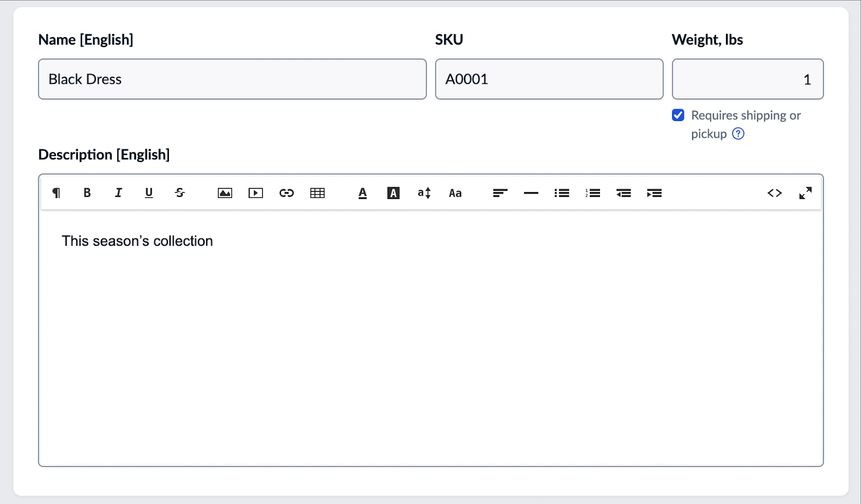The width and height of the screenshot is (861, 504).
Task: Open the font family menu
Action: [x=455, y=193]
